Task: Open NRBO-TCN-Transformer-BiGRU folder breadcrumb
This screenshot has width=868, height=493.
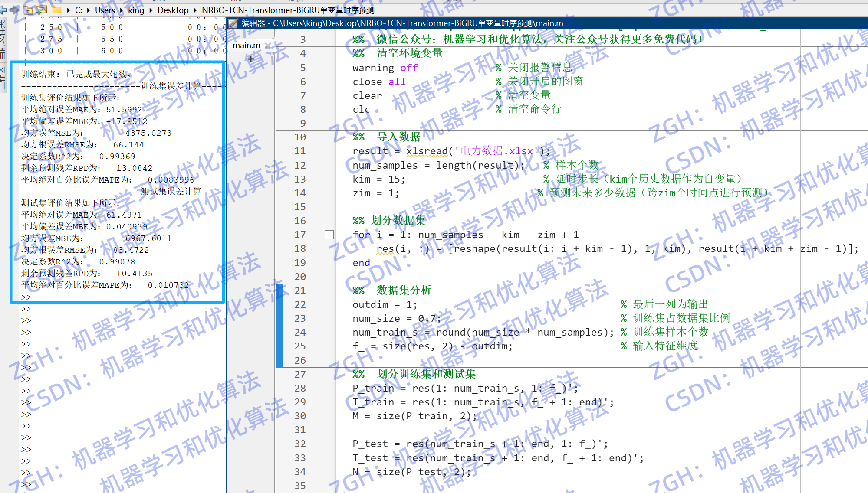Action: [x=287, y=10]
